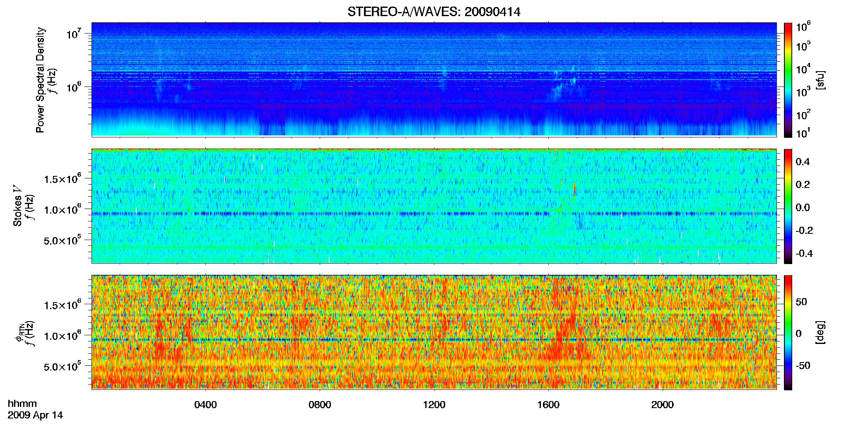This screenshot has width=868, height=447.
Task: Select the Power Spectral Density axis label
Action: tap(40, 80)
